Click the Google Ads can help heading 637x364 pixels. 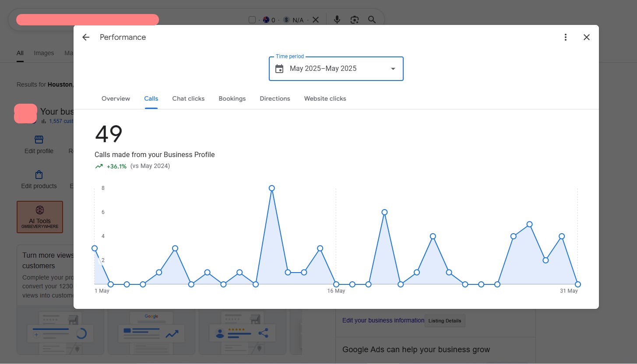pos(416,350)
